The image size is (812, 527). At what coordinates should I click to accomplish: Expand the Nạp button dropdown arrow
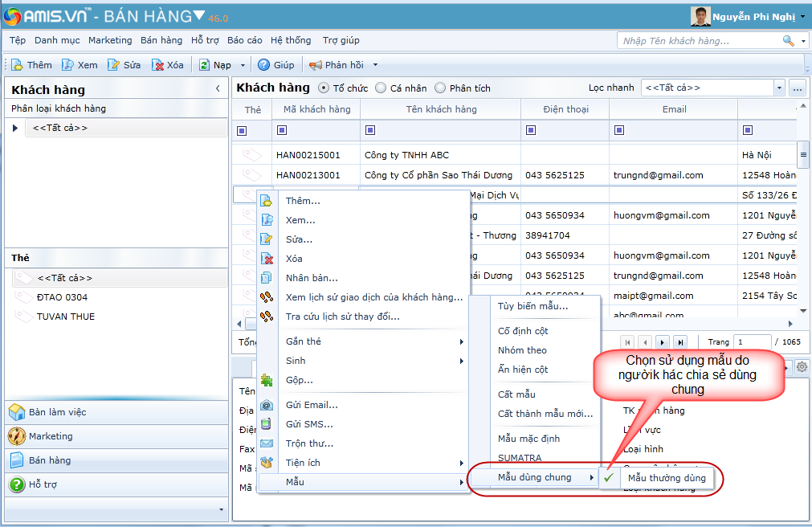(x=243, y=65)
